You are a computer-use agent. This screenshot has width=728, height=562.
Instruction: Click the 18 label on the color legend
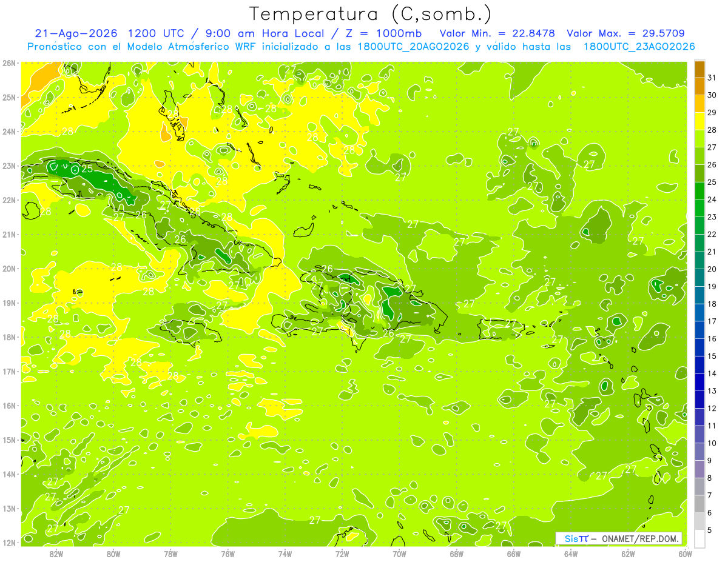[x=712, y=304]
